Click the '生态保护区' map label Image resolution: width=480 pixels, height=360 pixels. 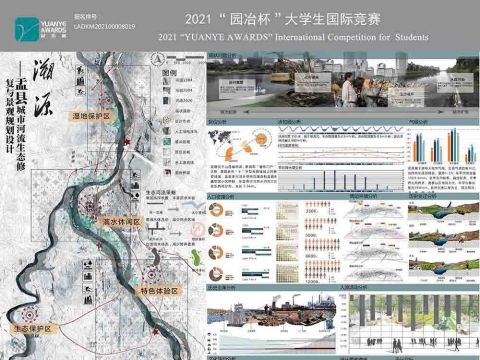[32, 329]
